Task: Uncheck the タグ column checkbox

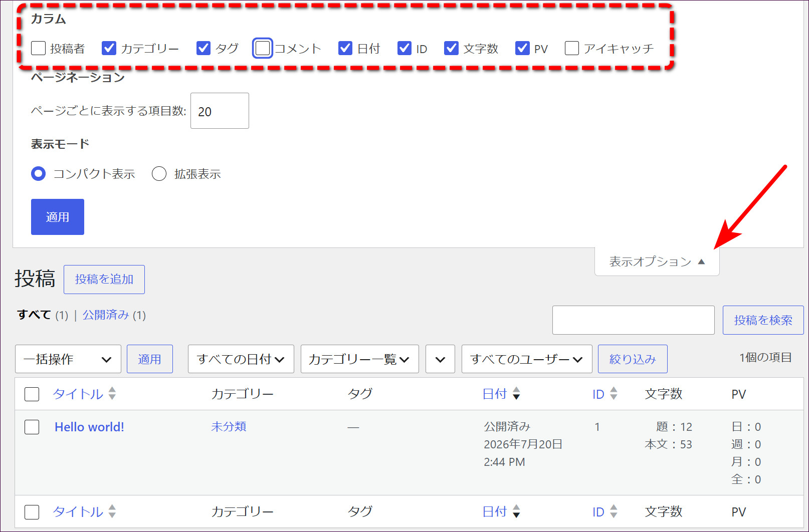Action: tap(204, 48)
